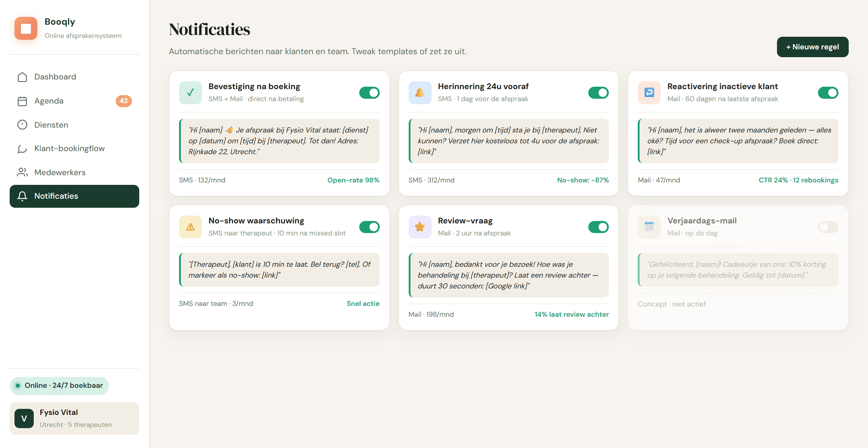
Task: Switch off No-show waarschuwing toggle
Action: point(369,227)
